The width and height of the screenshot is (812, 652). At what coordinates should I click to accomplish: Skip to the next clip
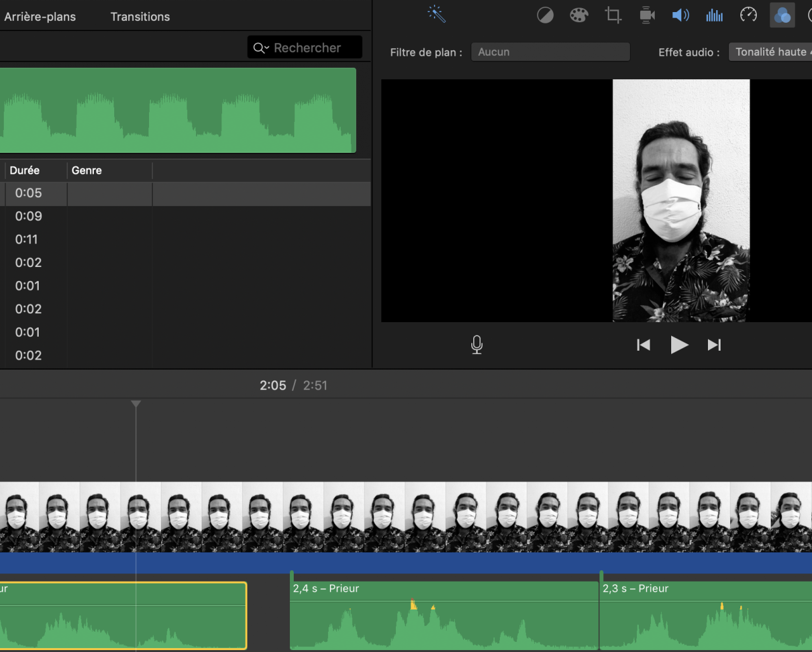tap(714, 345)
